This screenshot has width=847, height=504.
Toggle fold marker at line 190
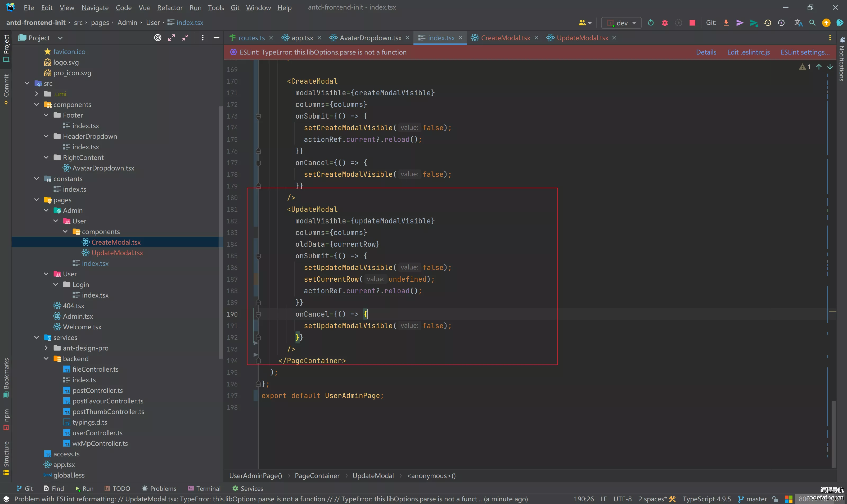click(258, 314)
